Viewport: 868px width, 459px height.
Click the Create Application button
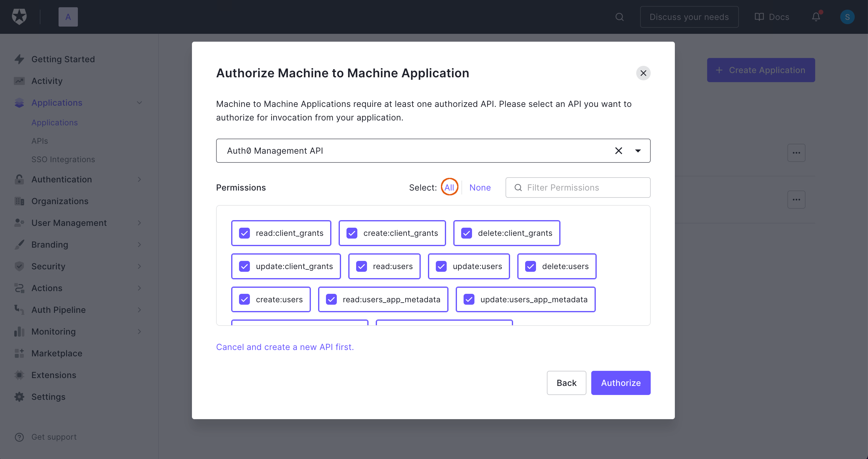pos(761,70)
